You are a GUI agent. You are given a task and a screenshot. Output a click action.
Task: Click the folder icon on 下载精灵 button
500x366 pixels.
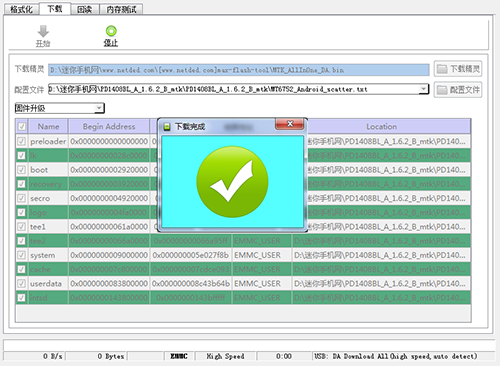(x=442, y=69)
